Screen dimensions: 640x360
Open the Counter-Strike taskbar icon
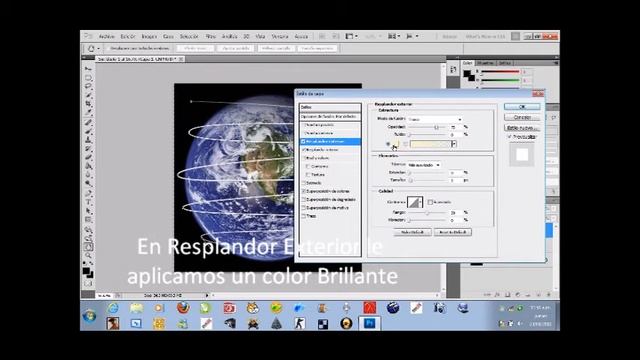pos(300,324)
